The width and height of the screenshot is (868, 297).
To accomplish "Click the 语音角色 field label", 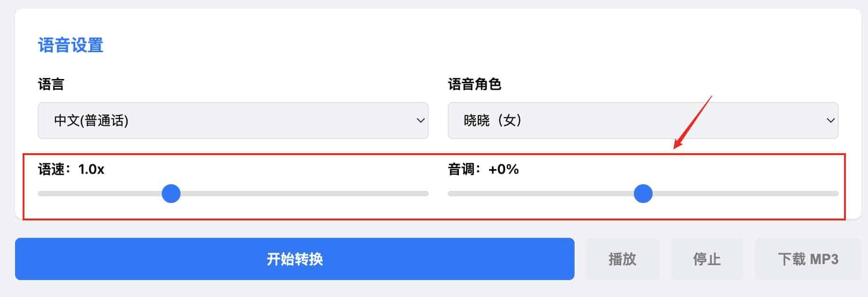I will pyautogui.click(x=475, y=85).
